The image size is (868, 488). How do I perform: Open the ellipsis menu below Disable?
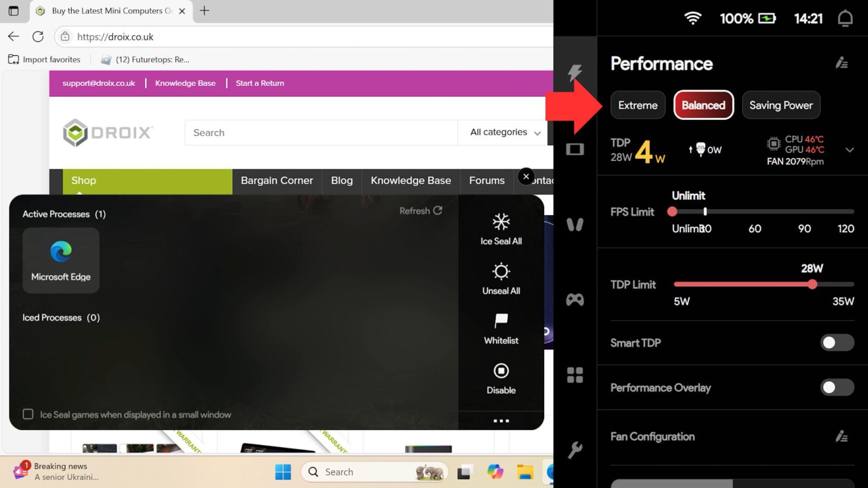[500, 420]
